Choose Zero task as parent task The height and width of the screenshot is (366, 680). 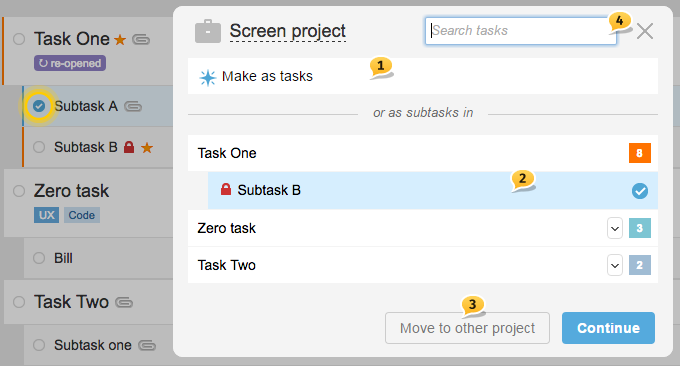423,228
